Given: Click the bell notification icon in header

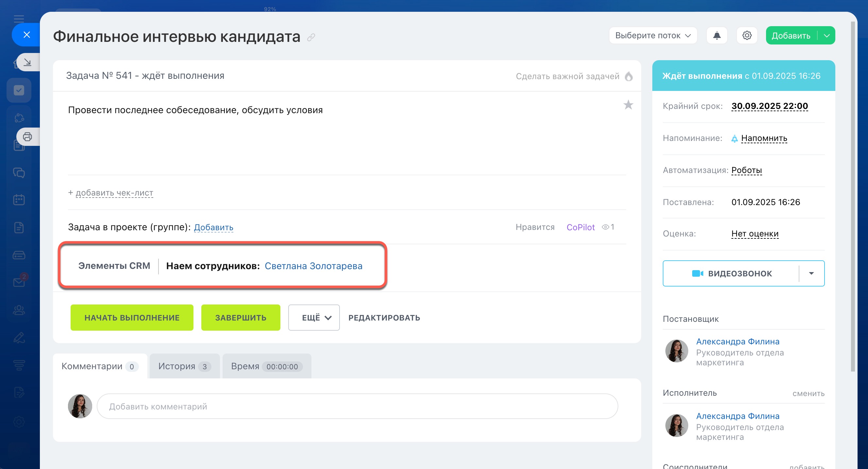Looking at the screenshot, I should pos(716,35).
